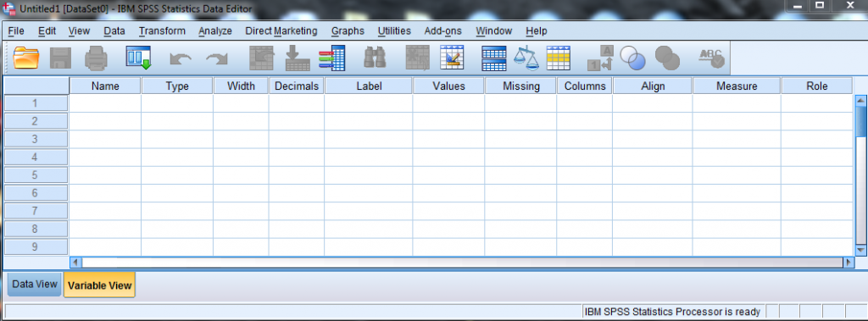Click the Open data document folder icon

click(26, 58)
